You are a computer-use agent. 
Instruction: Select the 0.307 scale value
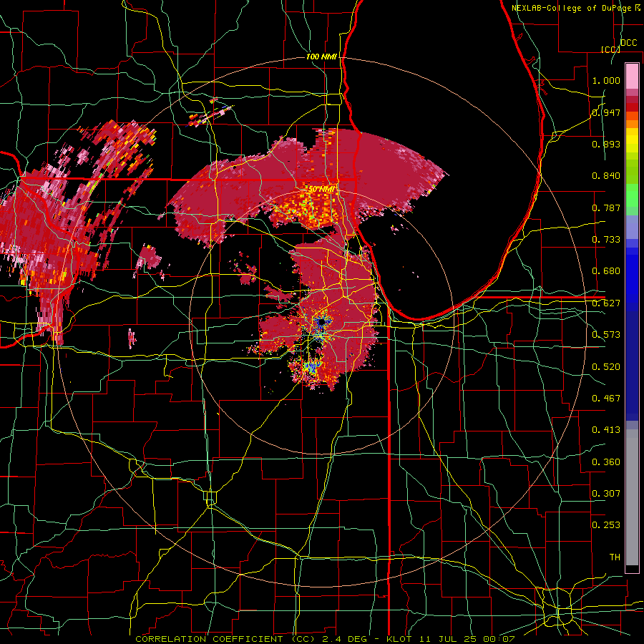(606, 493)
